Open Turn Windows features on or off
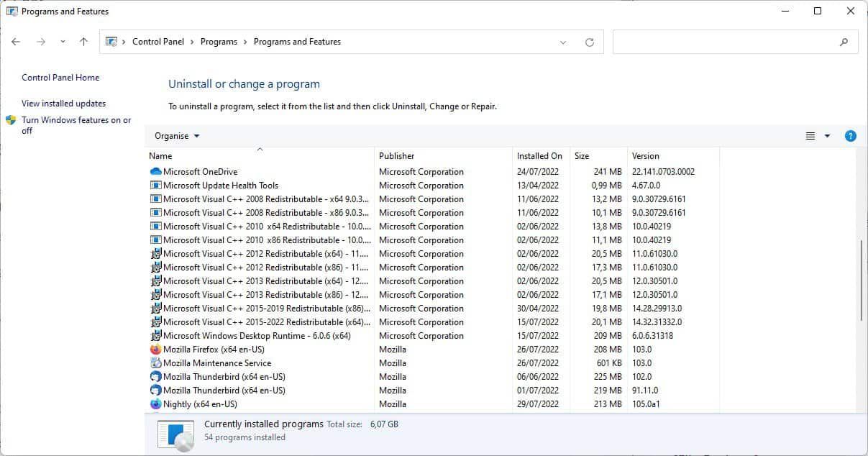 tap(76, 125)
